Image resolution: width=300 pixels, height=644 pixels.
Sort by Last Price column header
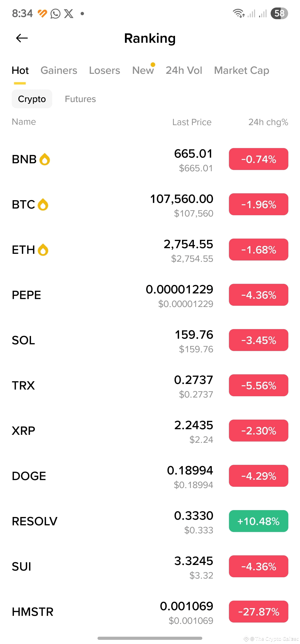192,122
